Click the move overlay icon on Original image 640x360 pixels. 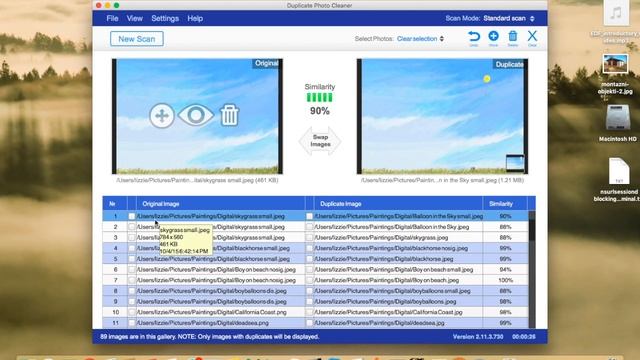tap(162, 116)
